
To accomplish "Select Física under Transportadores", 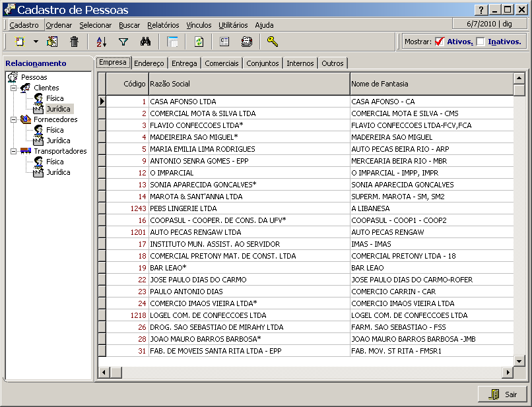I will coord(55,162).
